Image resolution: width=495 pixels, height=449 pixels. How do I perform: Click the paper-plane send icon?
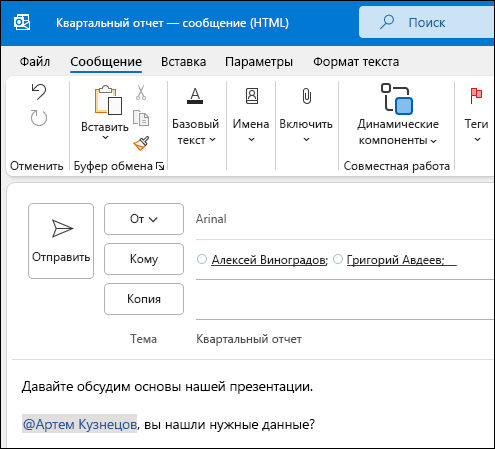coord(62,228)
